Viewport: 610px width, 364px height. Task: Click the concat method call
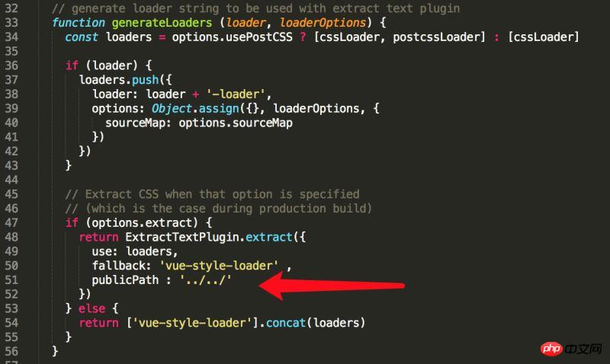click(x=286, y=322)
